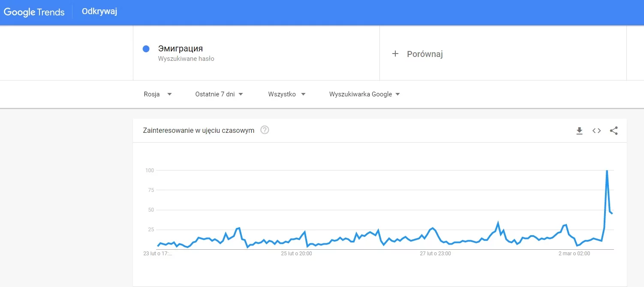Expand the Ostatnie 7 dni time range

pos(219,94)
